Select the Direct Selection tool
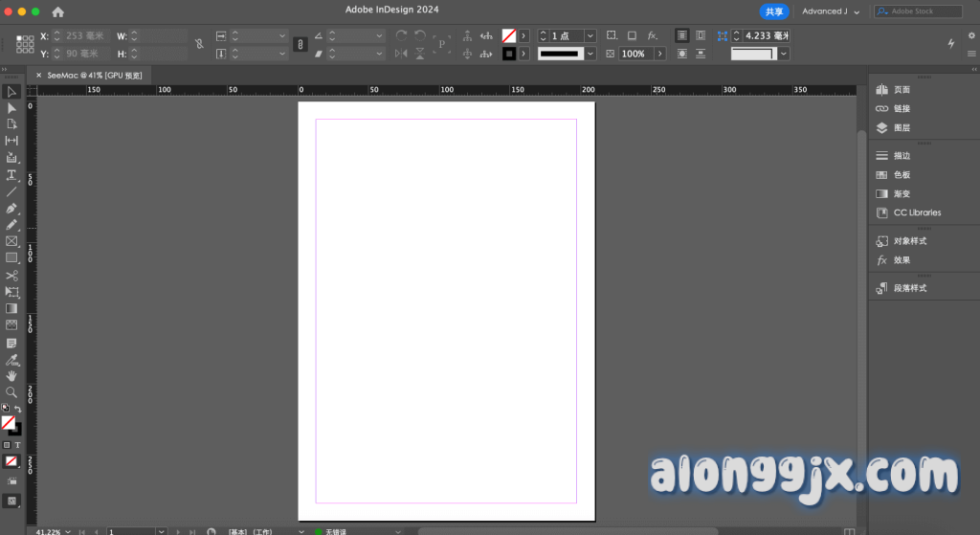The height and width of the screenshot is (535, 980). [11, 108]
